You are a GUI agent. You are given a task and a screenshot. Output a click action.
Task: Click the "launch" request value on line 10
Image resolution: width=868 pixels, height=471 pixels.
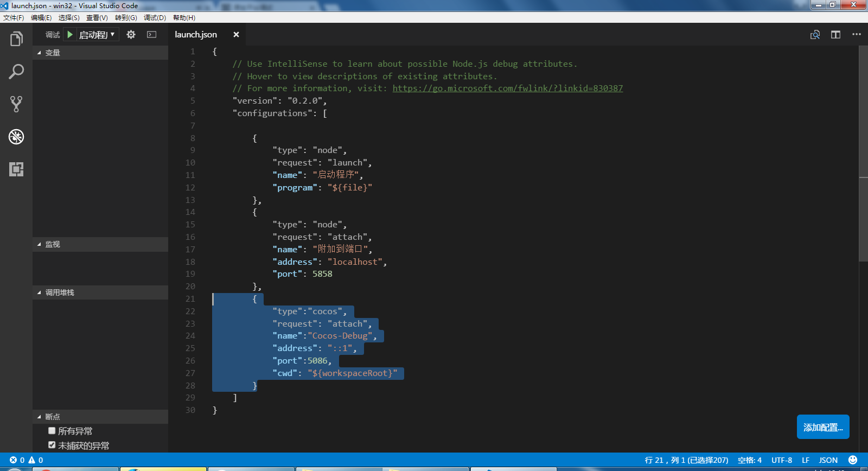coord(347,163)
